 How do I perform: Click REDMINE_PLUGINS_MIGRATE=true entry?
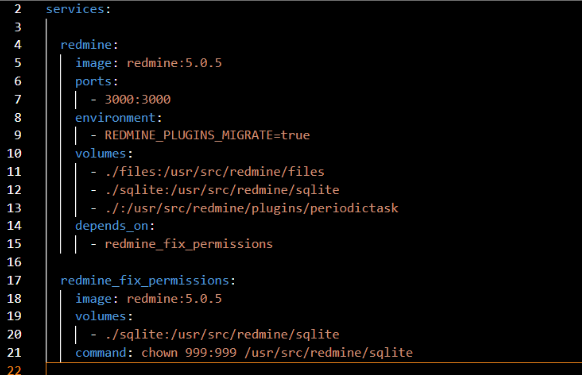tap(207, 135)
